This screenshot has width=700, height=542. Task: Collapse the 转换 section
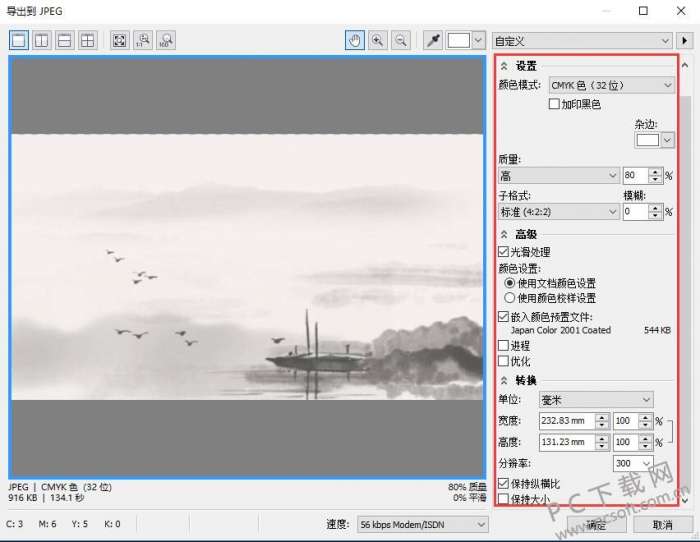(504, 380)
